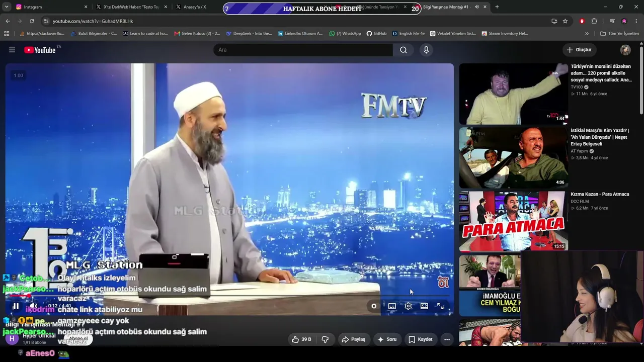Open the YouTube guide hamburger menu

12,50
